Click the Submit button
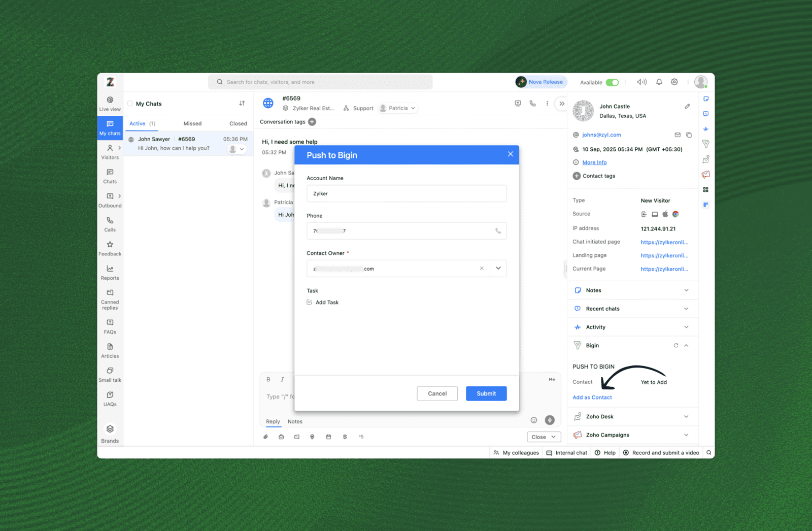The width and height of the screenshot is (812, 531). pyautogui.click(x=486, y=394)
